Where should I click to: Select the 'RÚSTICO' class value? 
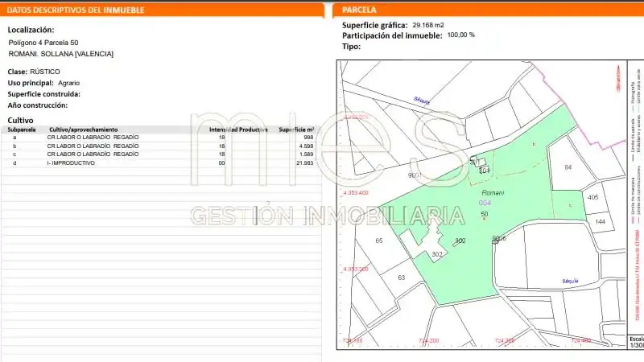pyautogui.click(x=45, y=72)
